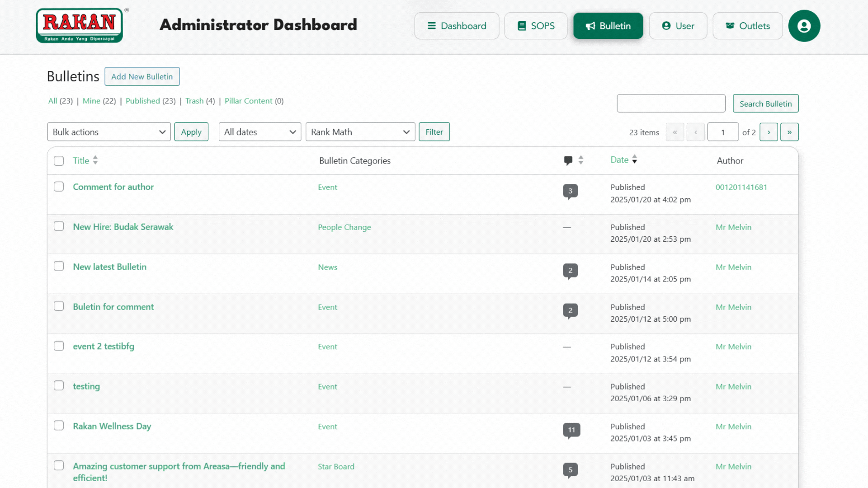Sort by Title column arrows

pos(95,160)
